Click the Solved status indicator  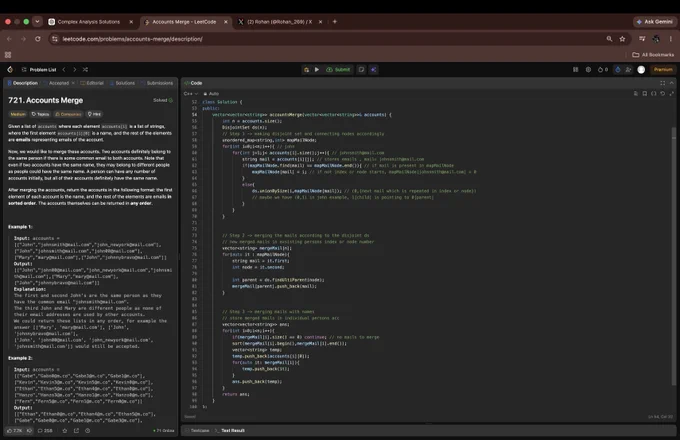163,100
